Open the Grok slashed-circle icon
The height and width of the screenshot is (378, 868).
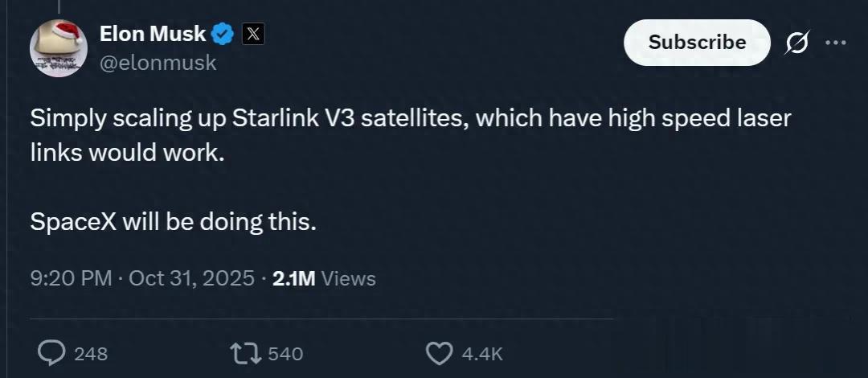tap(797, 43)
